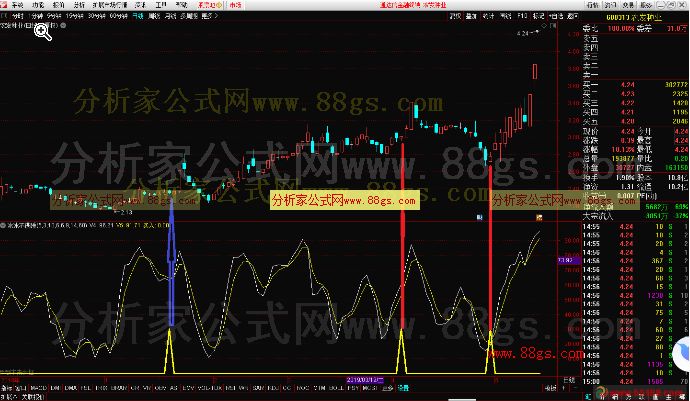The width and height of the screenshot is (690, 401).
Task: Switch to the 60分钟 period tab
Action: [118, 16]
